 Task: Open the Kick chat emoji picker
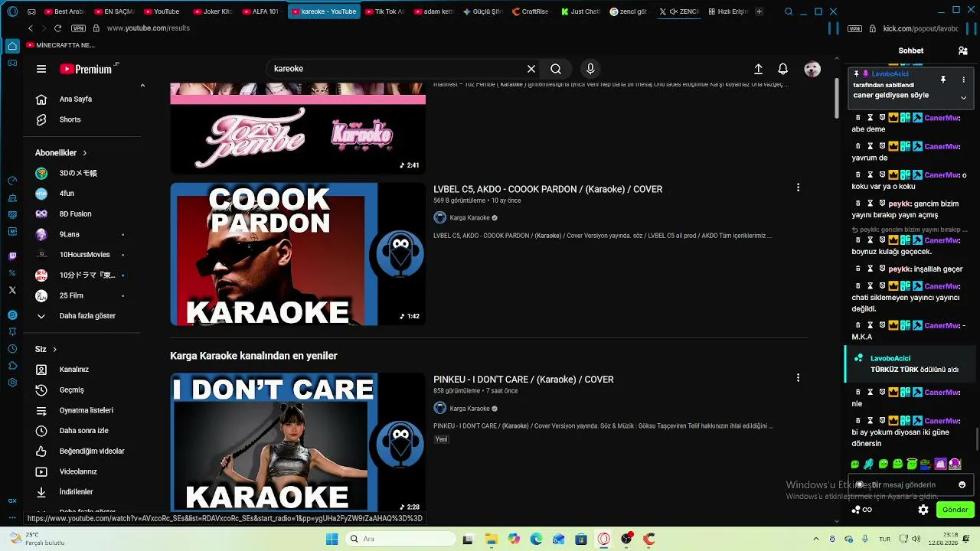[962, 484]
